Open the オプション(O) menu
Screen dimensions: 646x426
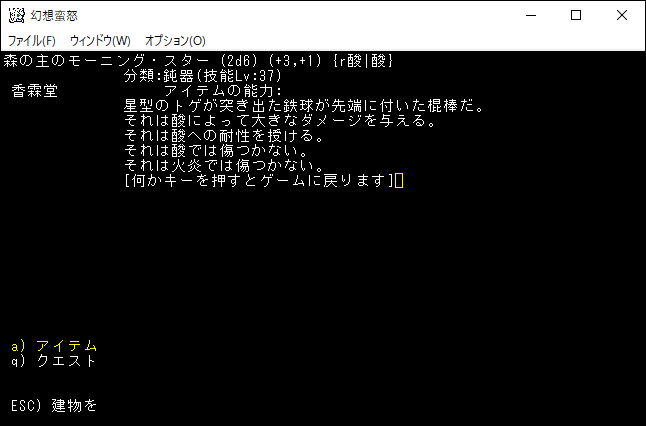[175, 41]
